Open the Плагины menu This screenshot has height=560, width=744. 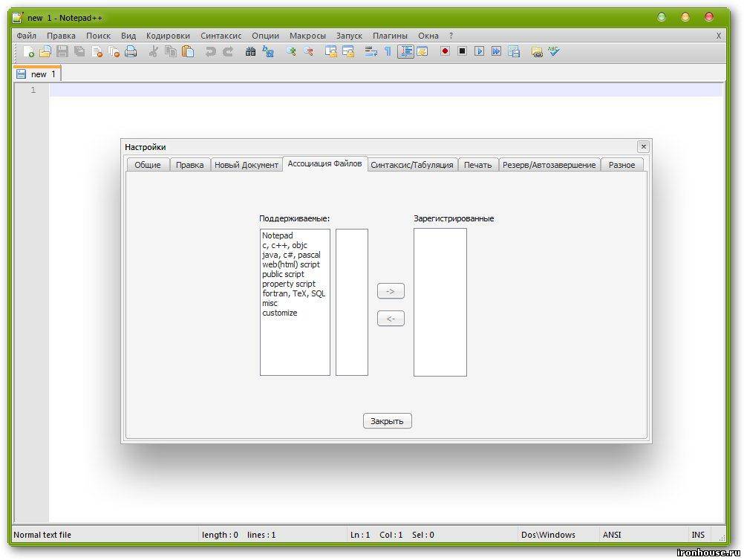390,36
